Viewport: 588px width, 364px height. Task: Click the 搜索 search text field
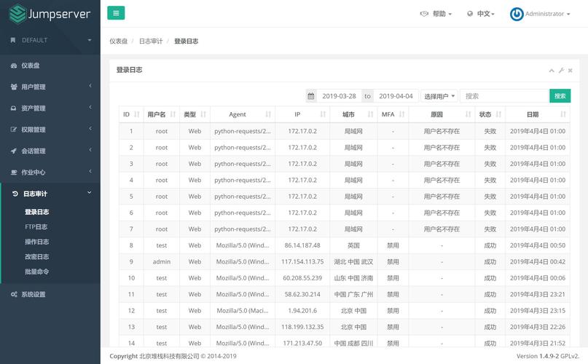click(504, 96)
